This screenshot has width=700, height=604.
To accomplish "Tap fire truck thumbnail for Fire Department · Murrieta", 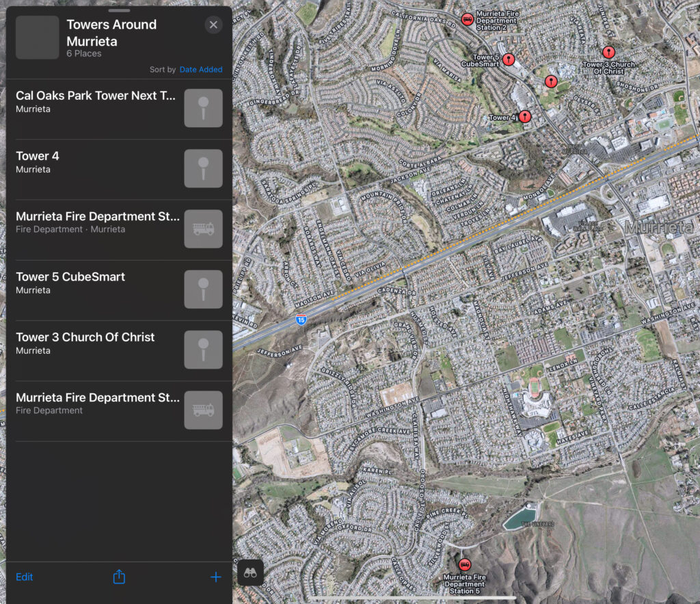I will point(203,228).
